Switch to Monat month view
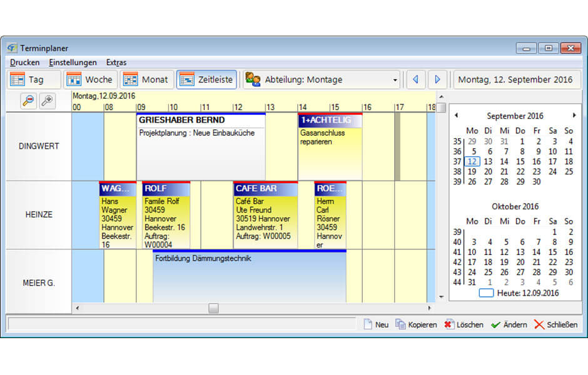 (147, 79)
